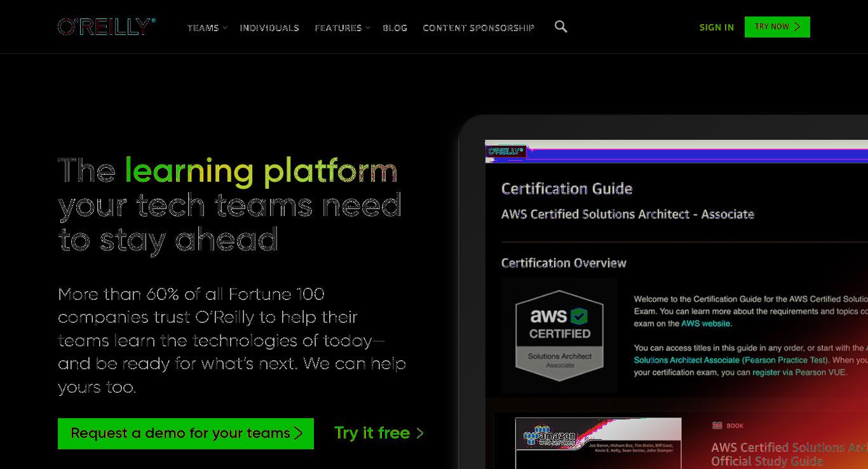868x469 pixels.
Task: Open the Features nav label
Action: coord(338,28)
